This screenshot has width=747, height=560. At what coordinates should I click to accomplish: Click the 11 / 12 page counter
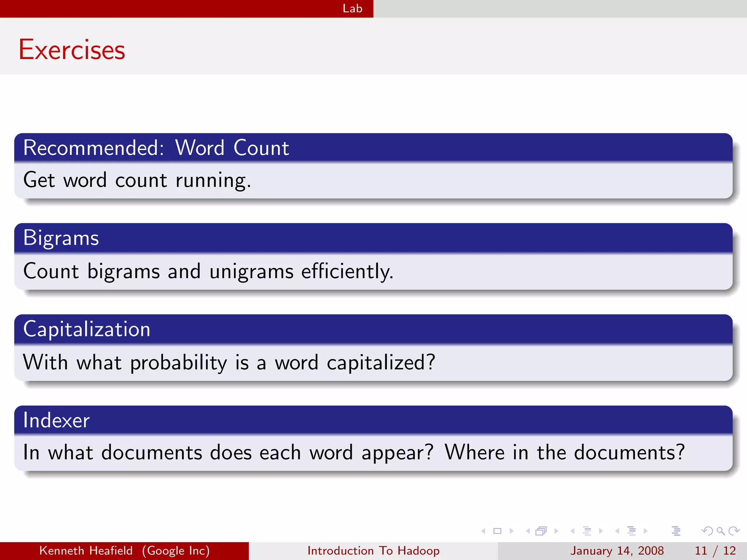(715, 551)
